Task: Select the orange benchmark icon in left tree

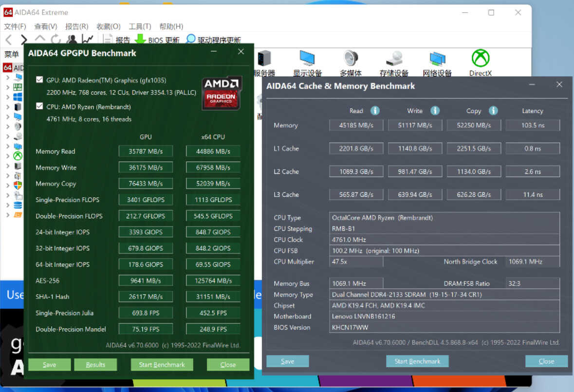Action: click(x=18, y=215)
